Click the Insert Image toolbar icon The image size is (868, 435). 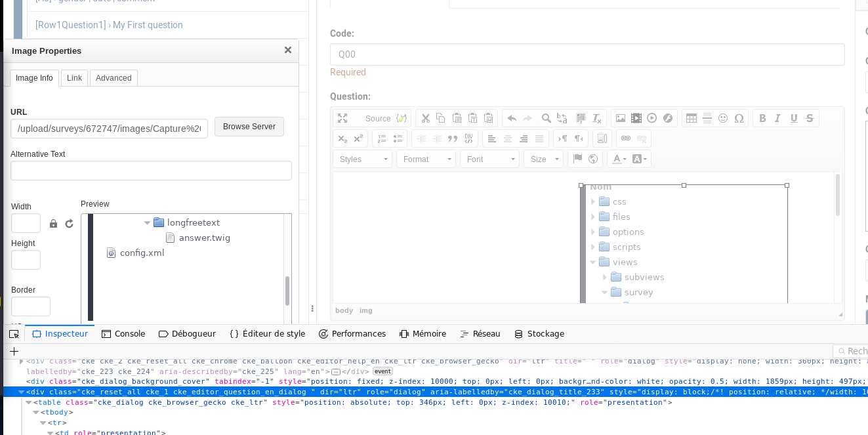[x=620, y=119]
